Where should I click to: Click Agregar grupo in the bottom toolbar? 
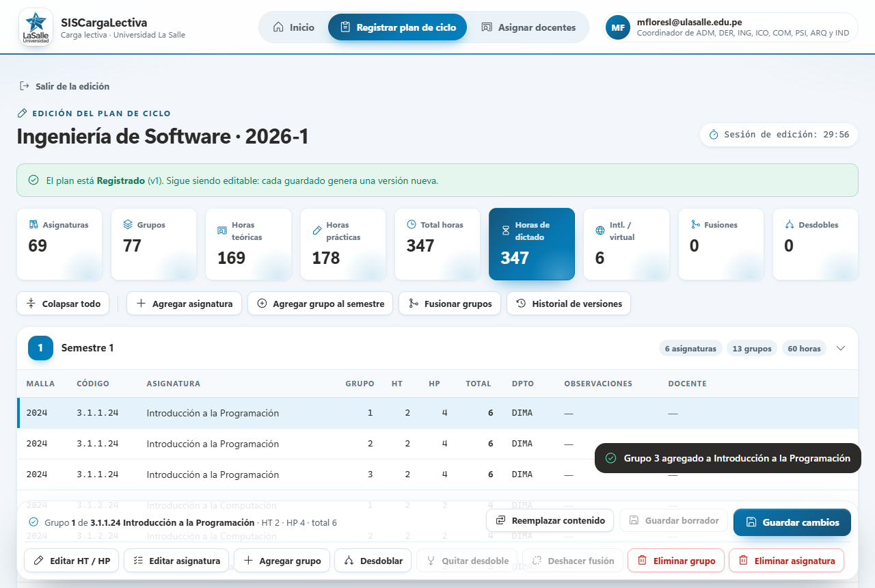click(282, 561)
